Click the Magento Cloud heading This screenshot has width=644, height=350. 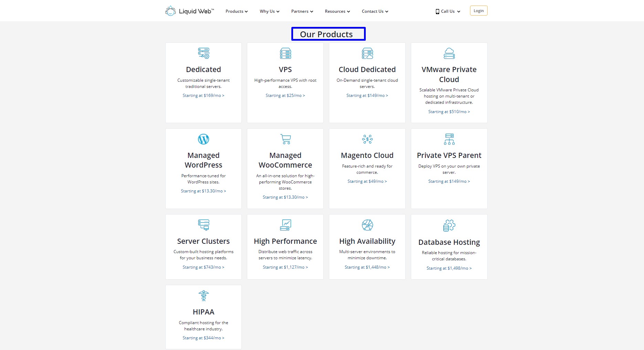click(367, 156)
